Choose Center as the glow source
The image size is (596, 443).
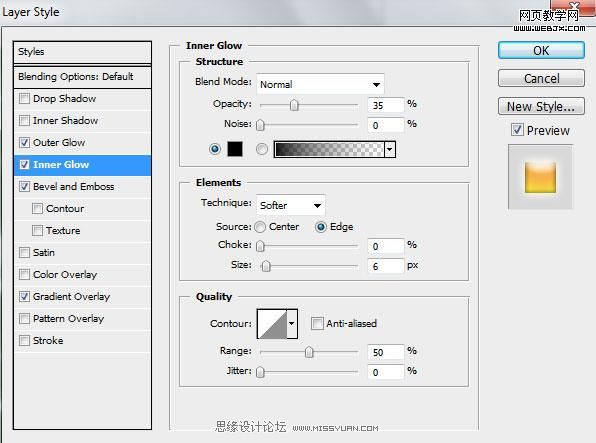click(260, 227)
